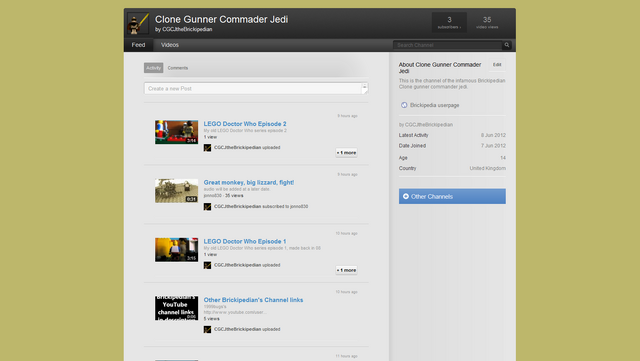The image size is (640, 361).
Task: Click the 35 video views counter
Action: click(487, 22)
